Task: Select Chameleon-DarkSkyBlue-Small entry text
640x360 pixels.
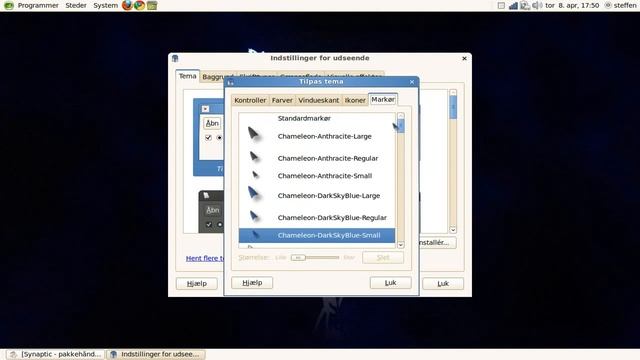Action: click(x=329, y=236)
